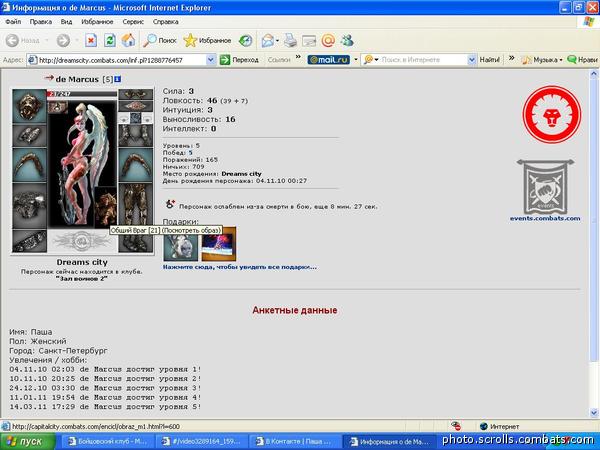This screenshot has width=600, height=450.
Task: Click the character portrait image
Action: 82,165
